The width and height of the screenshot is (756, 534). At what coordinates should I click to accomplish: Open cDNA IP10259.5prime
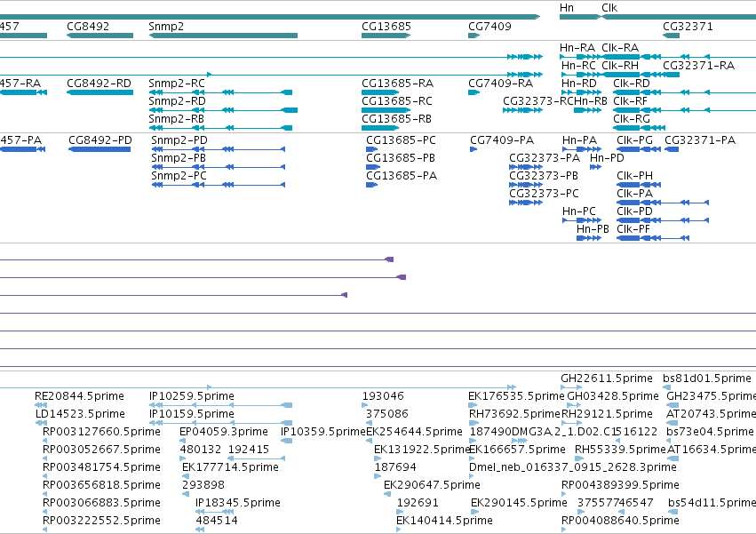[x=191, y=396]
